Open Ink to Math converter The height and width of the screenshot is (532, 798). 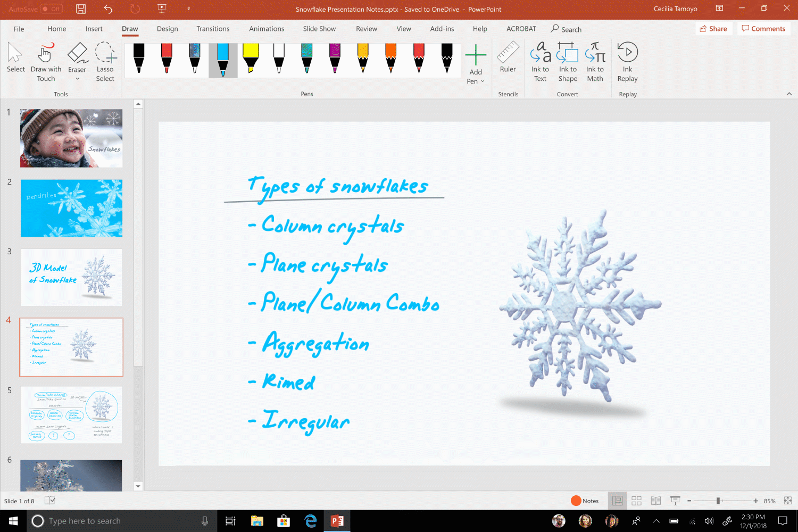click(595, 62)
